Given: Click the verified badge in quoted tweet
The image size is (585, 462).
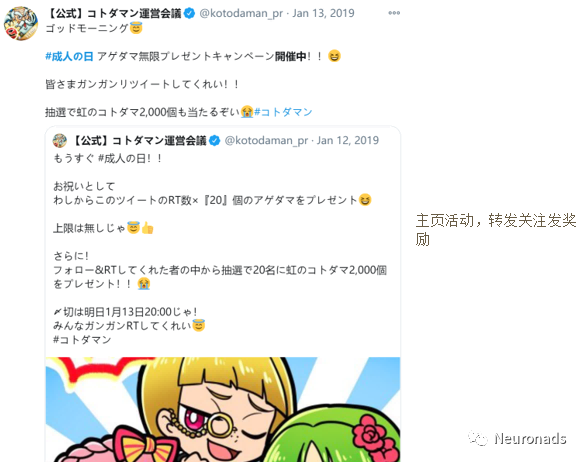Looking at the screenshot, I should 215,141.
